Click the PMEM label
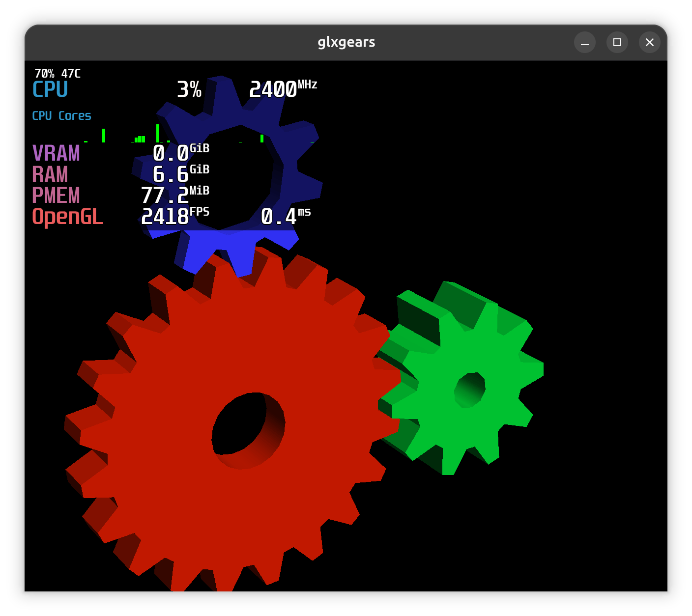The height and width of the screenshot is (616, 692). pos(56,196)
